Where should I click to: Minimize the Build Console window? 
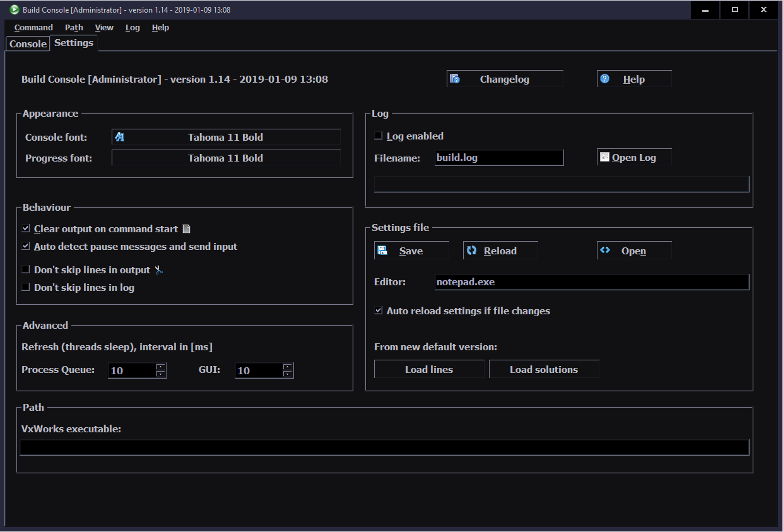[705, 9]
